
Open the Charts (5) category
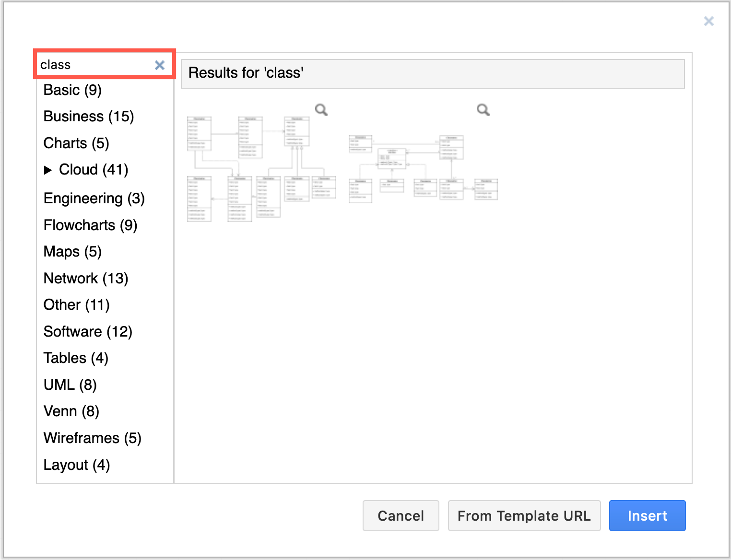point(76,143)
